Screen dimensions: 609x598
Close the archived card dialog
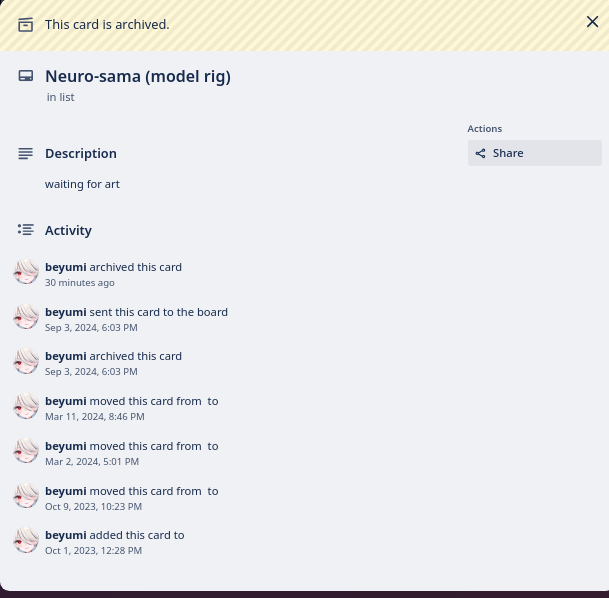pos(592,22)
